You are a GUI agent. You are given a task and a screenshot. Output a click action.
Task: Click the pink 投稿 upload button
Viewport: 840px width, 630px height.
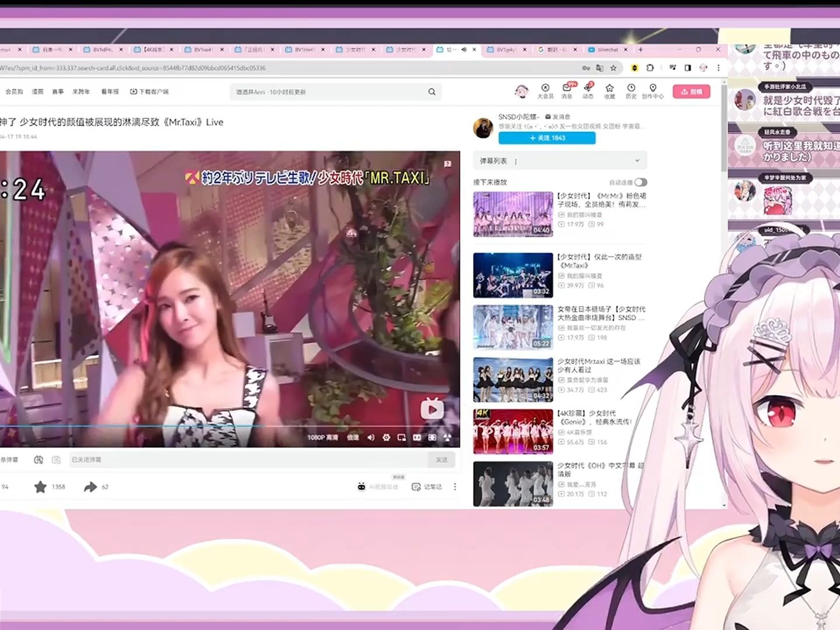click(x=691, y=92)
